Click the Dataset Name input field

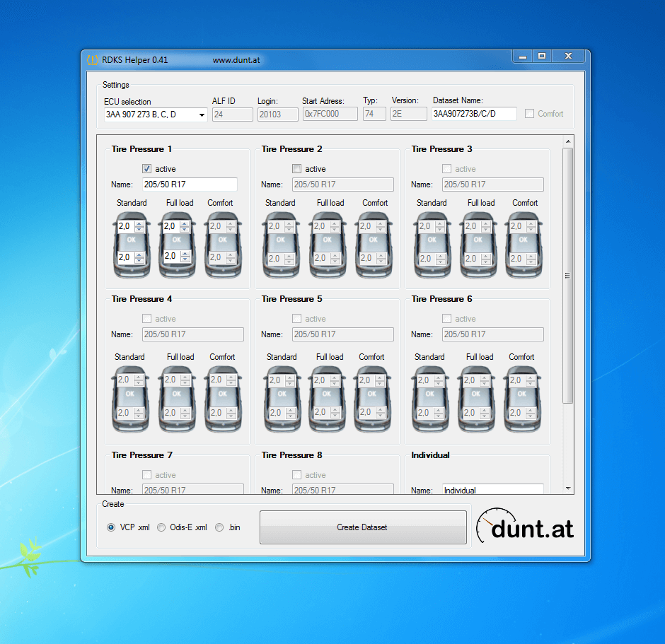(474, 114)
